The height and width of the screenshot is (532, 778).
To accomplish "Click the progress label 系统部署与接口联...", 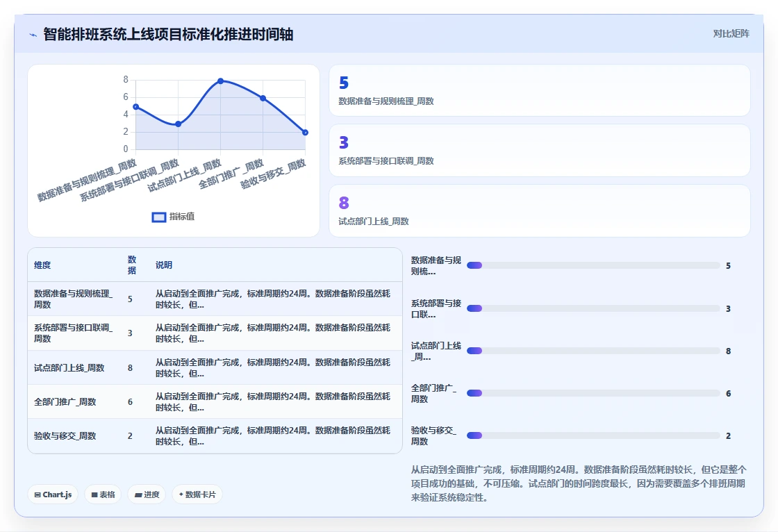I will point(436,308).
